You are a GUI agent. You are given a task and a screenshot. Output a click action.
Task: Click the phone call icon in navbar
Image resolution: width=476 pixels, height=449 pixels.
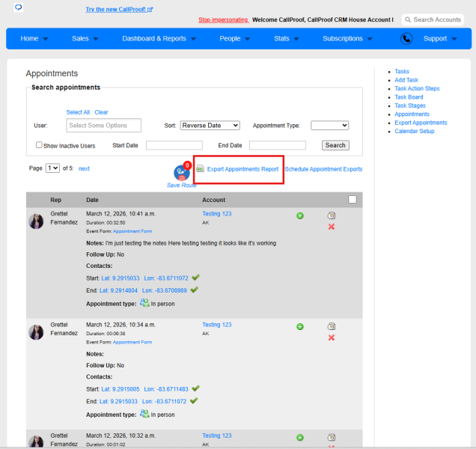pos(406,39)
